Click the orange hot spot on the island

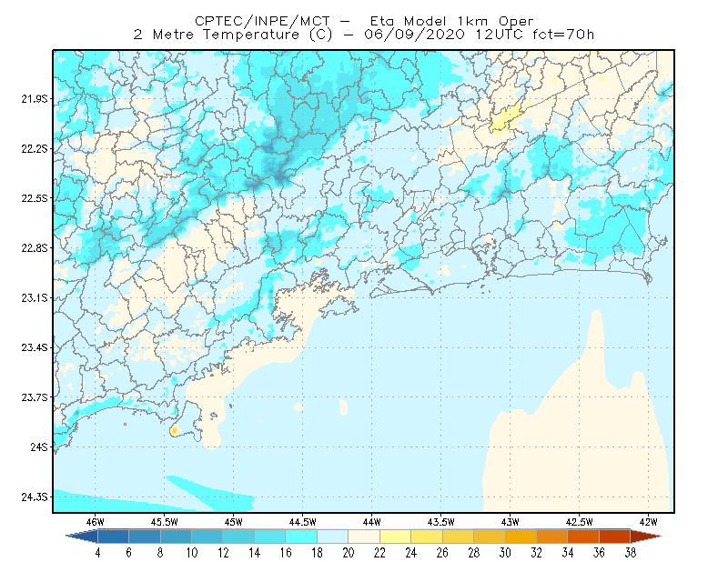(x=174, y=431)
